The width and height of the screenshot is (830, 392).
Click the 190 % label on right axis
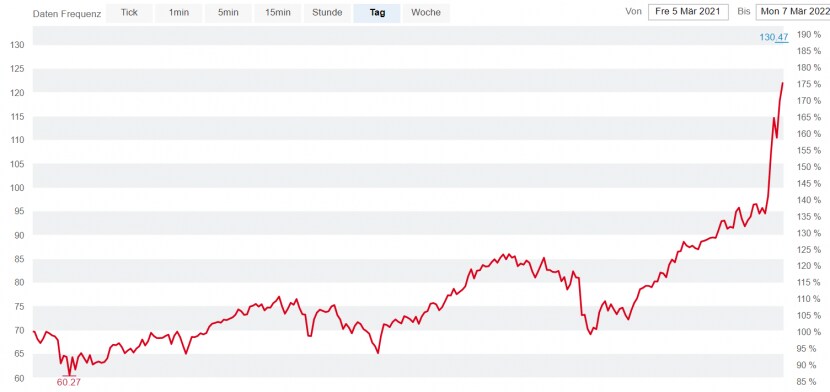click(808, 35)
